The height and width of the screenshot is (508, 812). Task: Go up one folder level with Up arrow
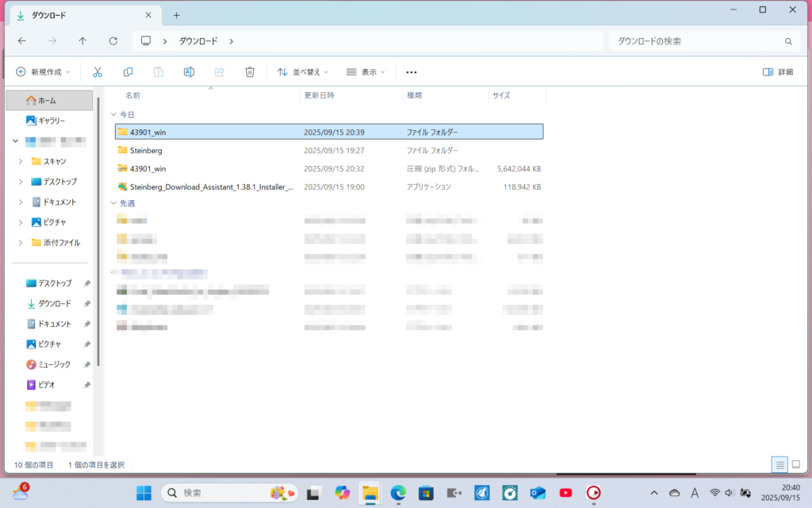click(82, 41)
